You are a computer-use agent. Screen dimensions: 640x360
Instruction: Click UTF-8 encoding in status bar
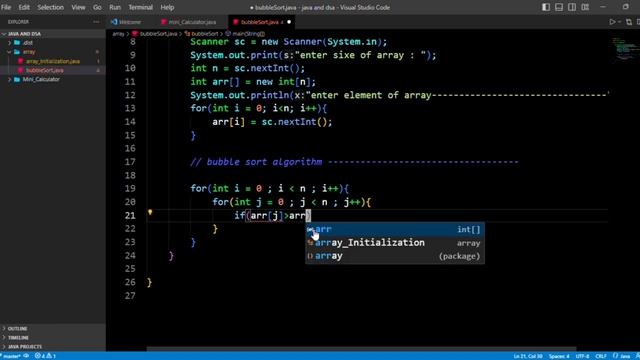click(x=582, y=356)
